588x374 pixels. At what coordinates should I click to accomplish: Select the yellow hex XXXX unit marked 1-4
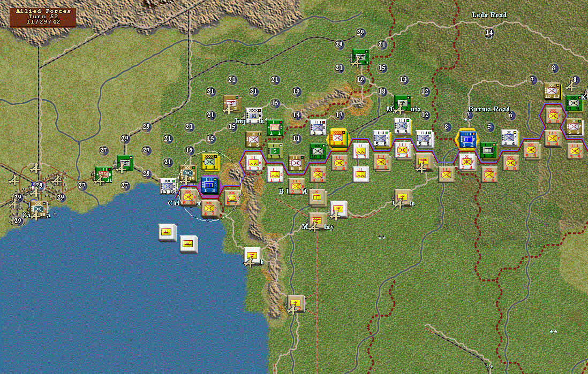tap(339, 139)
